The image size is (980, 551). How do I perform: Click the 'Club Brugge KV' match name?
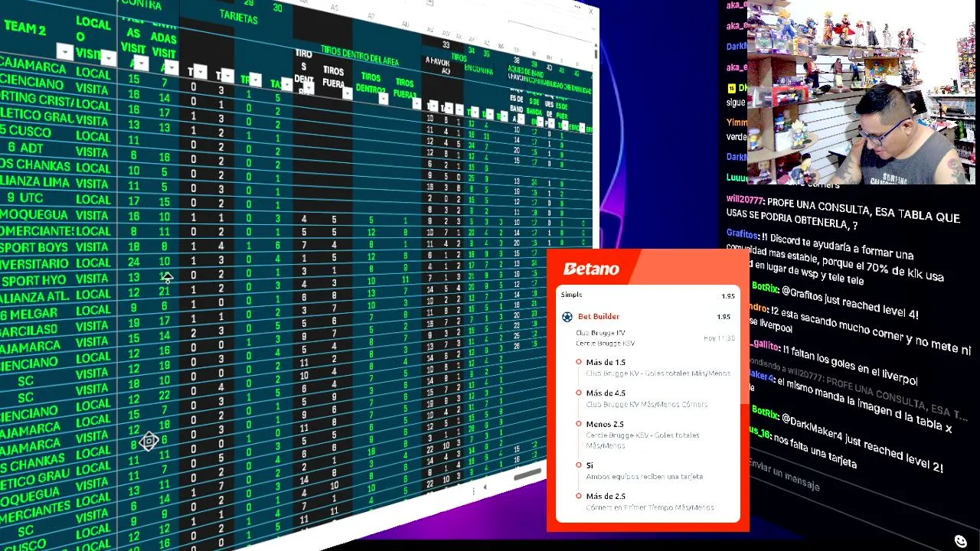(x=600, y=333)
